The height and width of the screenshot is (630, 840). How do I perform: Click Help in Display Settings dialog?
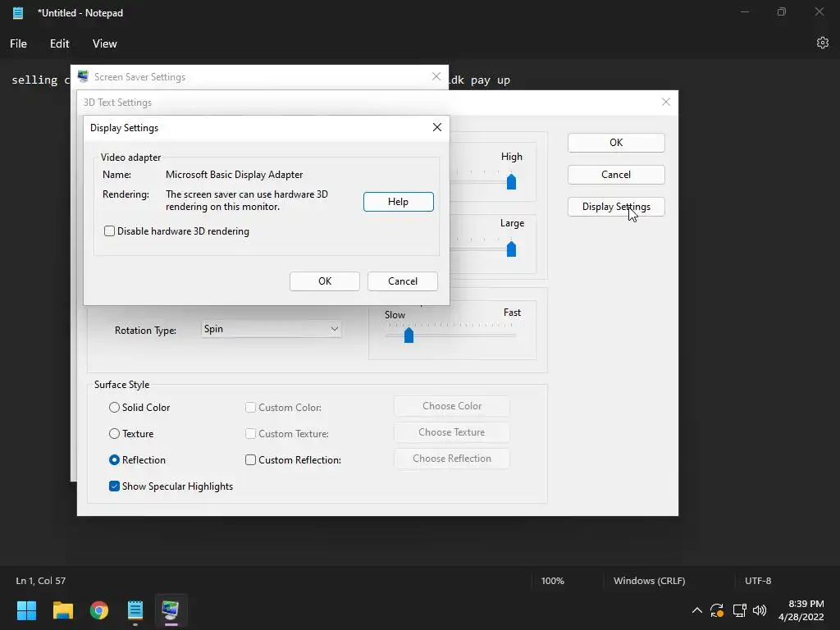coord(398,202)
